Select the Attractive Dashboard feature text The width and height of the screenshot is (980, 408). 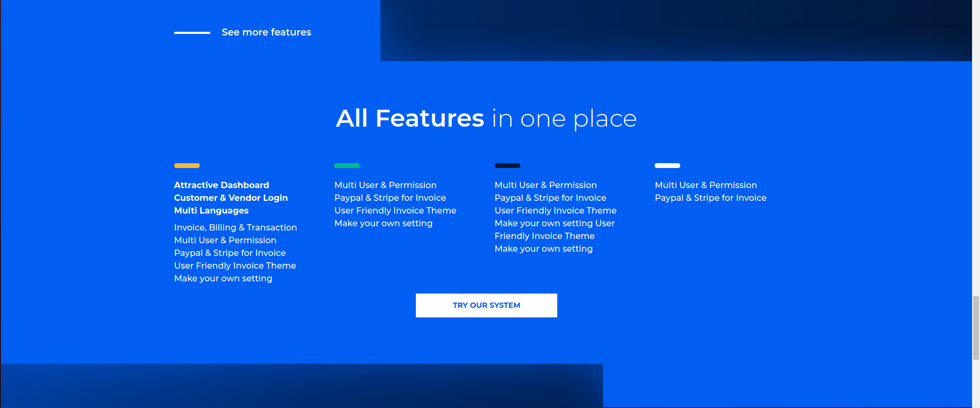(221, 185)
